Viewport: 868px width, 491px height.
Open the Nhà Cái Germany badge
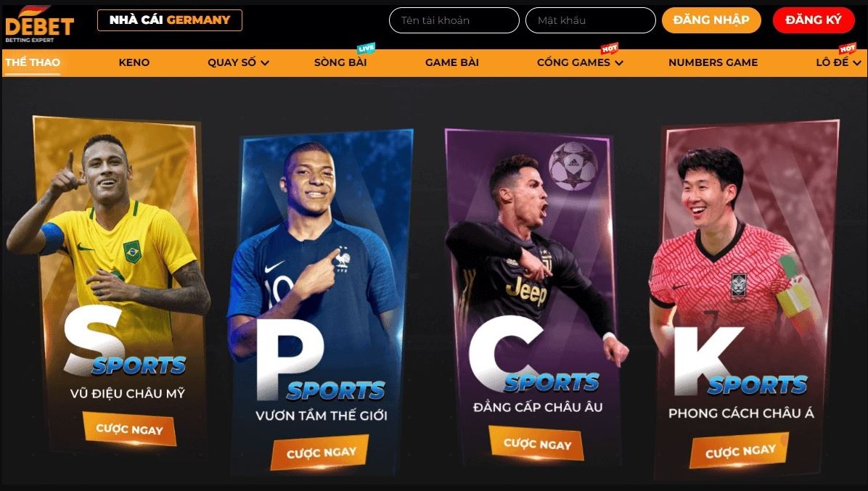169,20
